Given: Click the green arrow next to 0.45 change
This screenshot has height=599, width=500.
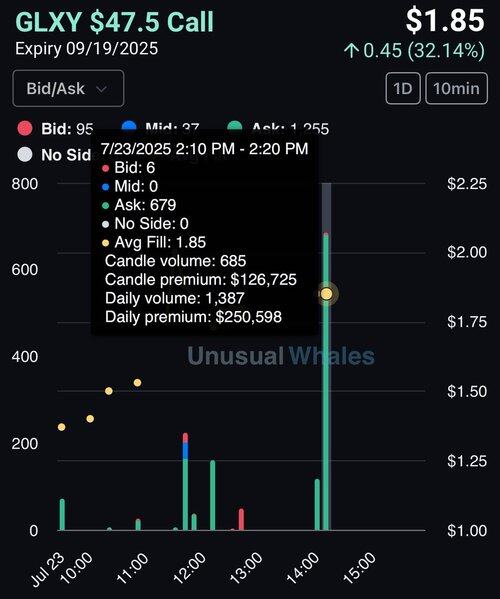Looking at the screenshot, I should click(x=351, y=50).
